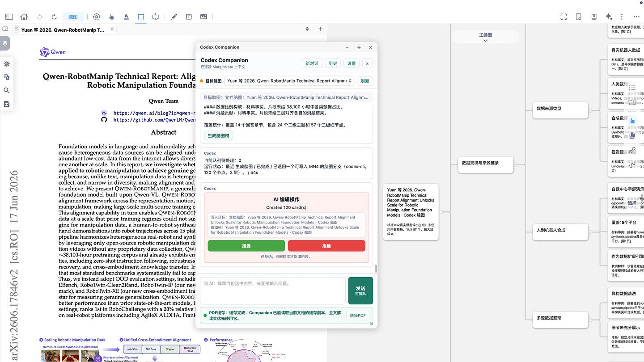Screen dimensions: 644x362
Task: Click 新对话 to start a new chat
Action: (312, 63)
